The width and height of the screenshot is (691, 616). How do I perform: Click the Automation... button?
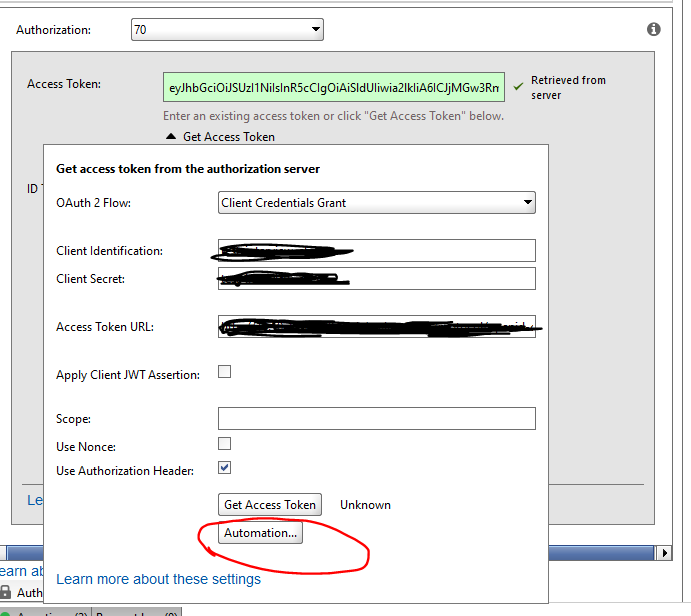tap(260, 533)
